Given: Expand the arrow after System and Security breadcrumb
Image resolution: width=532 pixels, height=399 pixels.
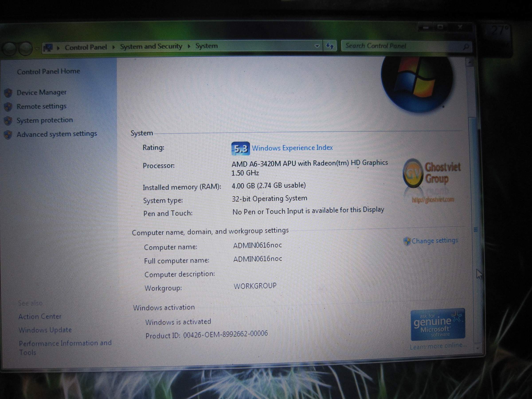Looking at the screenshot, I should (x=189, y=46).
